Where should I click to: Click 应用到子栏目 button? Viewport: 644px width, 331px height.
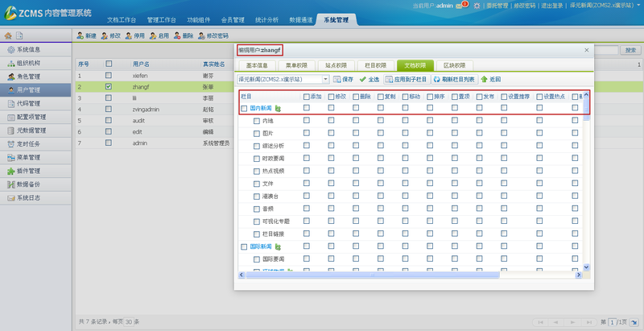point(407,80)
